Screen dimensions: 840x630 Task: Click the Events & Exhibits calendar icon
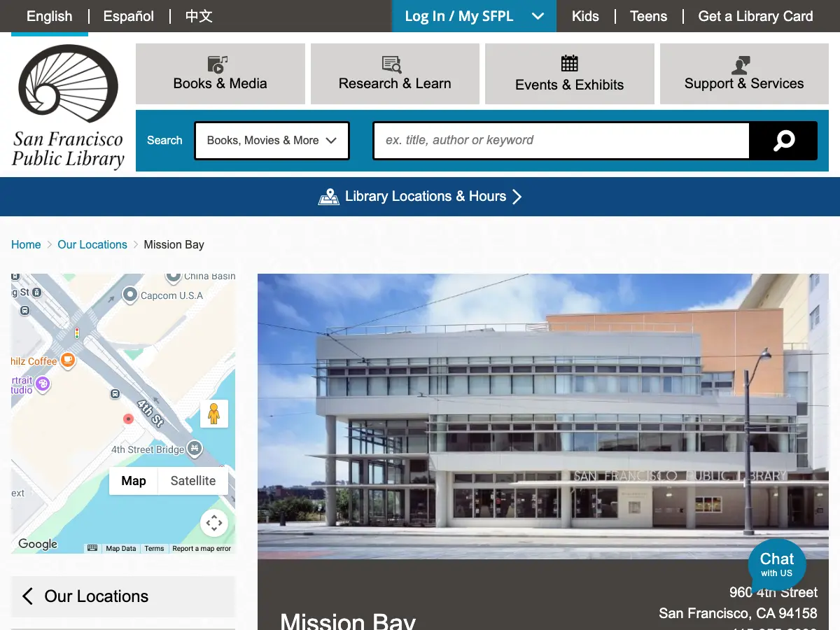[x=570, y=63]
